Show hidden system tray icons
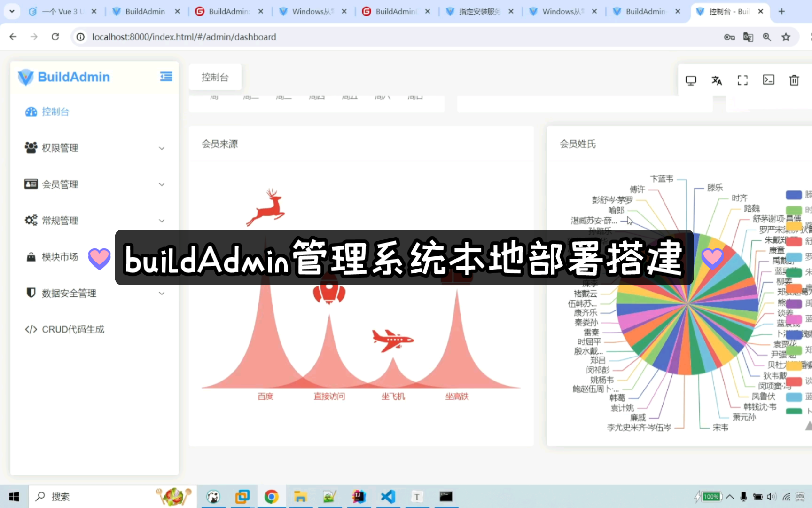This screenshot has height=508, width=812. (x=730, y=497)
